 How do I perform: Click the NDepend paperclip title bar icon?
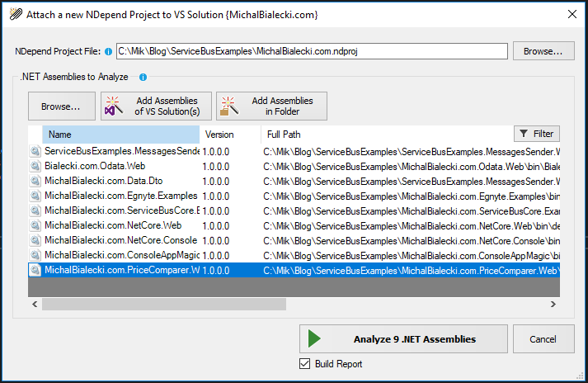click(16, 14)
